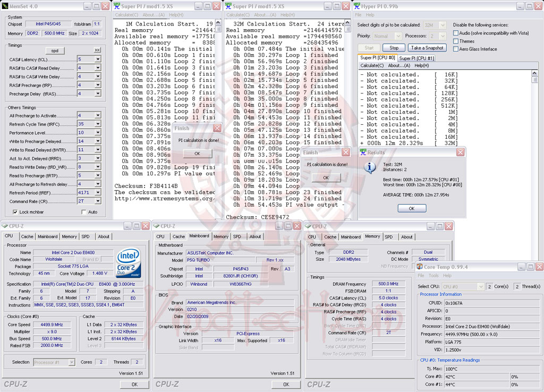
Task: Click the Core Temp title bar icon
Action: click(420, 267)
